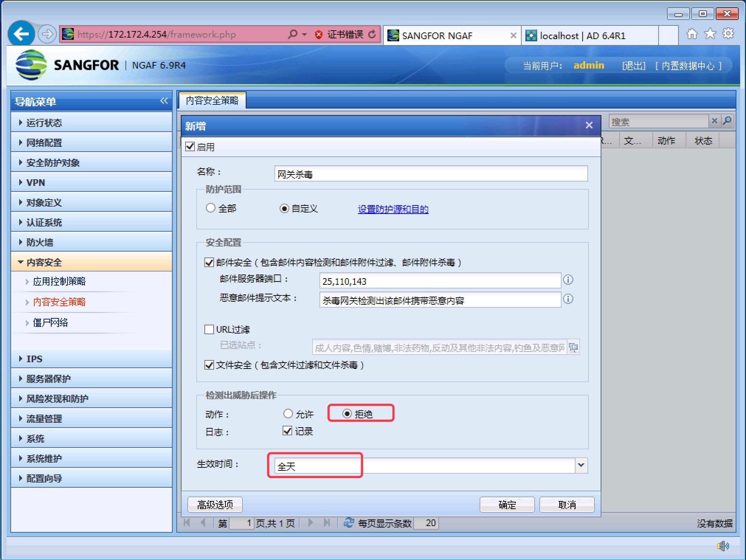Expand the IPS navigation section
Image resolution: width=746 pixels, height=560 pixels.
pyautogui.click(x=34, y=359)
